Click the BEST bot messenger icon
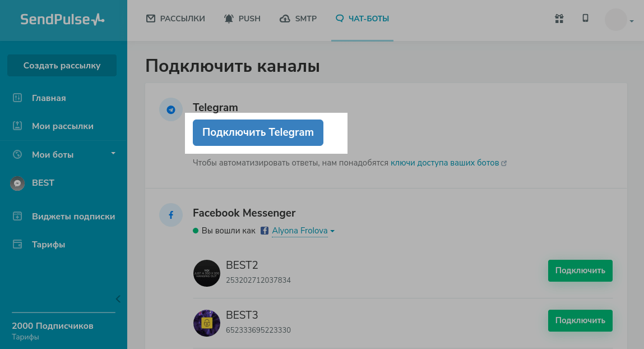Viewport: 644px width, 349px height. [17, 183]
